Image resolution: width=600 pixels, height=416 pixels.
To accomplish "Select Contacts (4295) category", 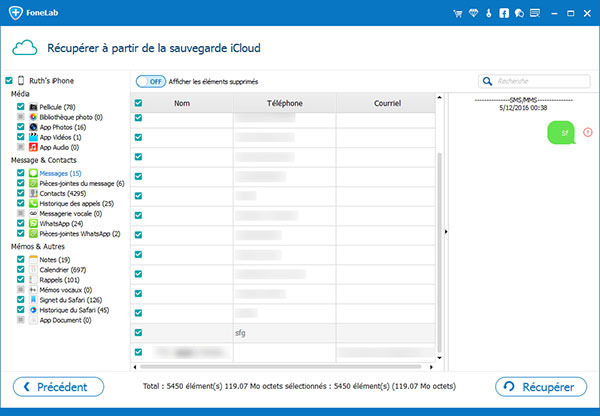I will pyautogui.click(x=63, y=194).
